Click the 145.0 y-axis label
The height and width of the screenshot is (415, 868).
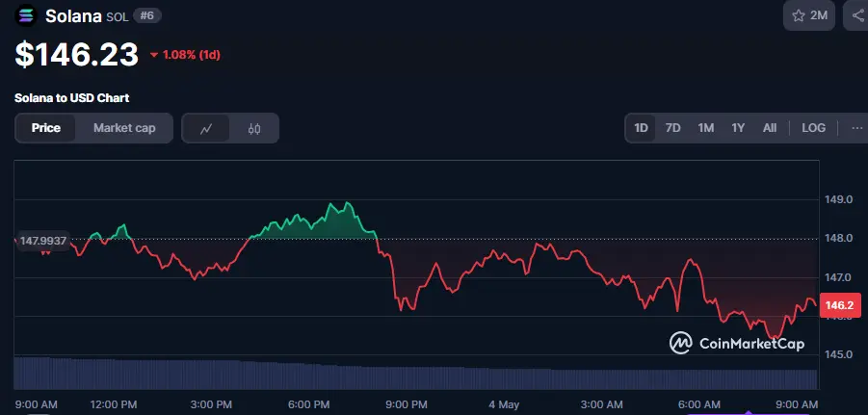[837, 354]
